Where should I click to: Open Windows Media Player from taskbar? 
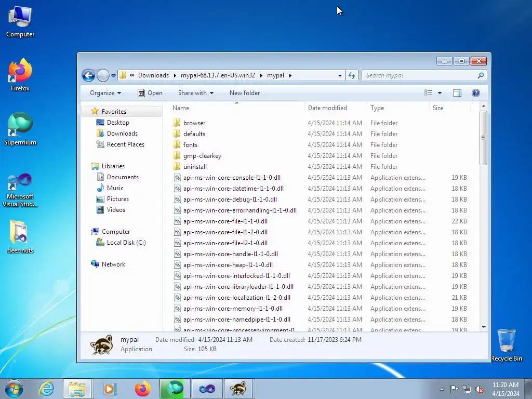tap(109, 389)
